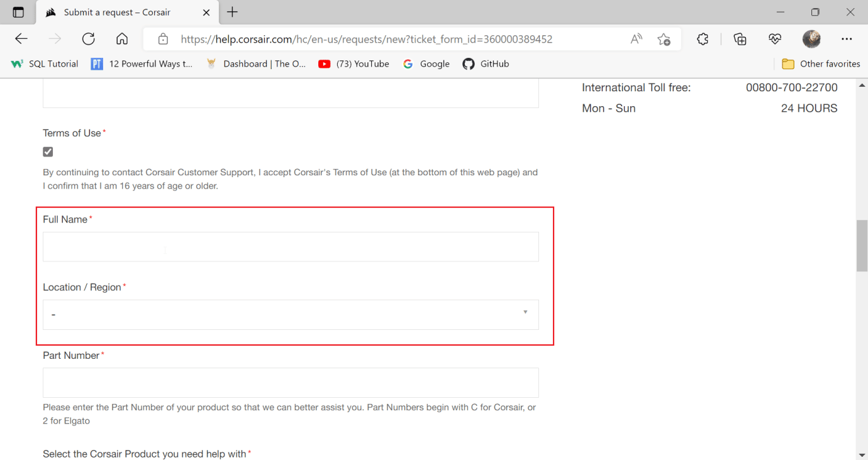Minimize the browser window
Screen dimensions: 868x460
[x=781, y=12]
